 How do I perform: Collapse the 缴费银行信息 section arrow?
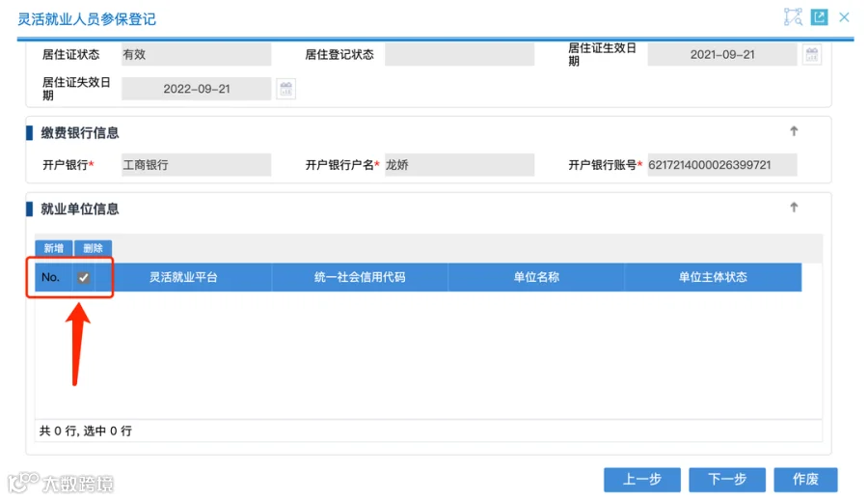pyautogui.click(x=794, y=131)
